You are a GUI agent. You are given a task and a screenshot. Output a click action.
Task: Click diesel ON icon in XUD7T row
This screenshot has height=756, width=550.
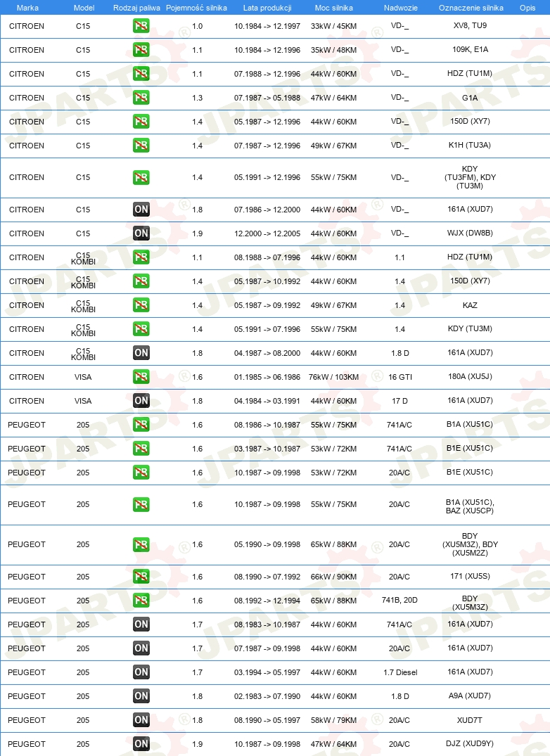141,720
